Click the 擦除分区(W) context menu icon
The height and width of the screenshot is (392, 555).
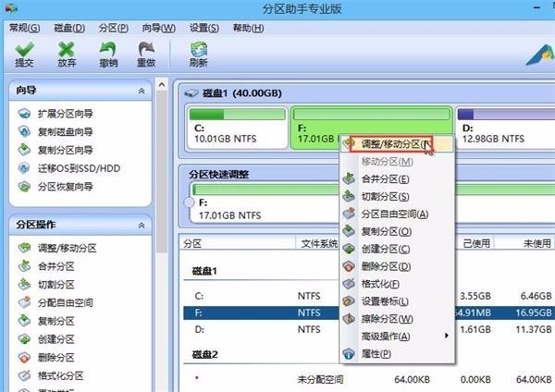click(349, 319)
